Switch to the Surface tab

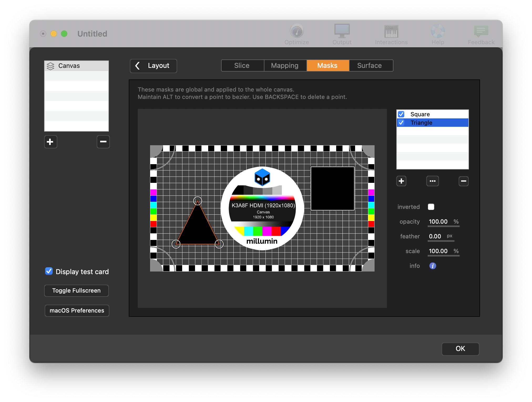pos(369,66)
